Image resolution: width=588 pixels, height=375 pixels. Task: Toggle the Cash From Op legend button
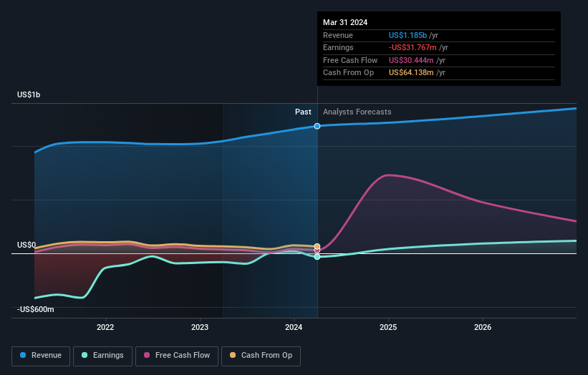point(261,356)
